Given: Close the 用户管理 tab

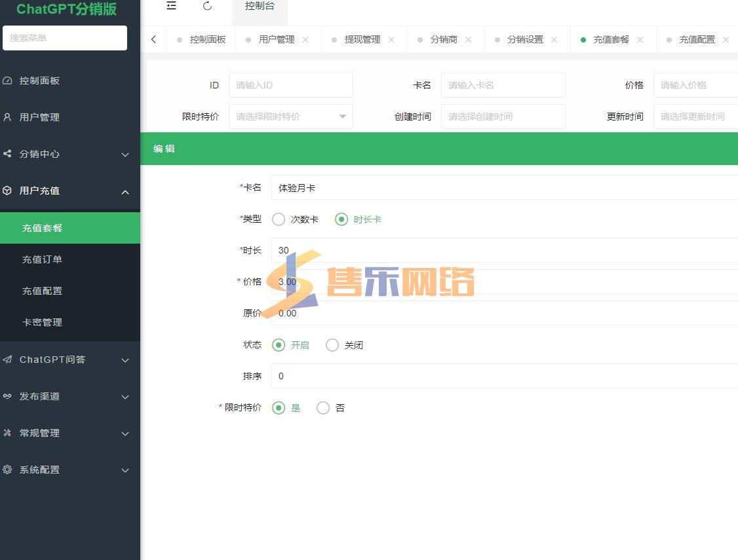Looking at the screenshot, I should [305, 39].
